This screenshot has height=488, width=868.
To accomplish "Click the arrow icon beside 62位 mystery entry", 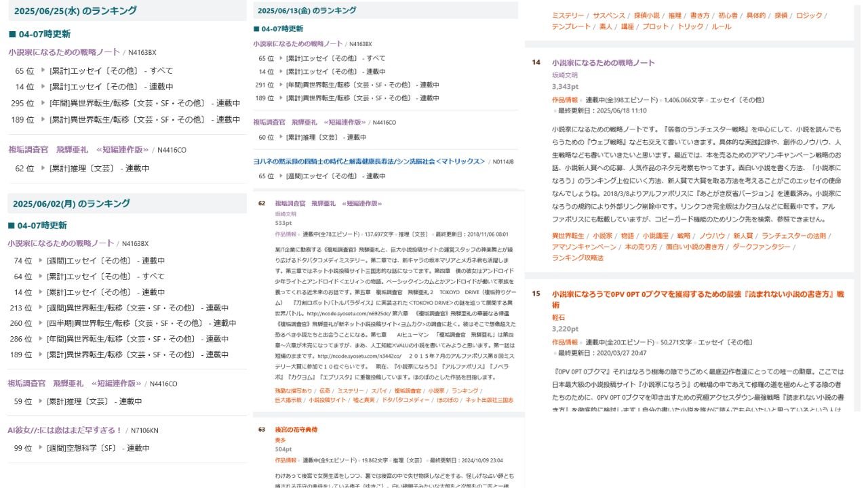I will coord(43,168).
